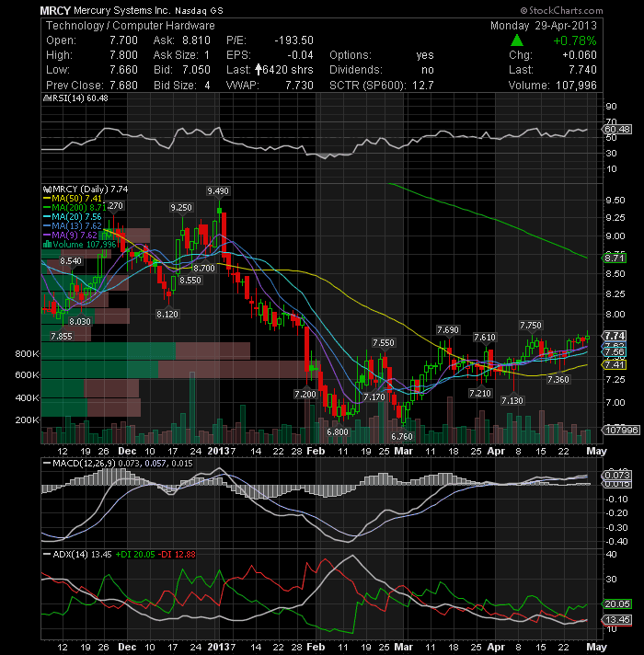Click the ADX(14) 13.45 legend label
The width and height of the screenshot is (644, 655).
coord(82,555)
